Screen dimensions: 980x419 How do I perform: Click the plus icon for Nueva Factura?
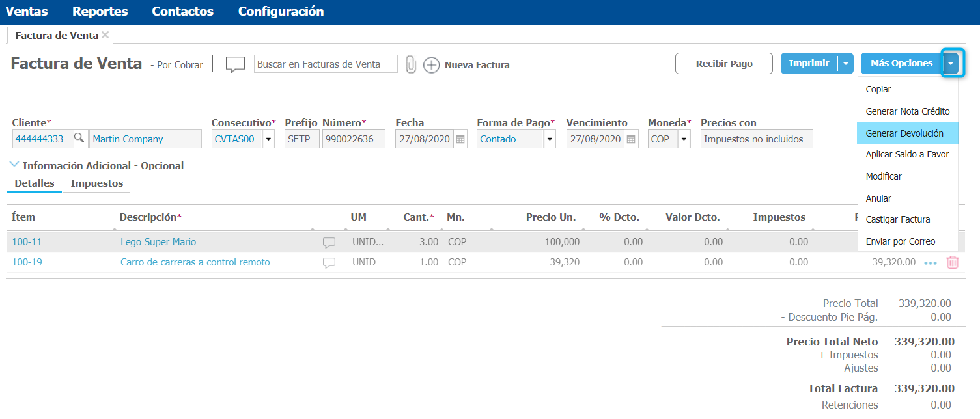tap(432, 65)
